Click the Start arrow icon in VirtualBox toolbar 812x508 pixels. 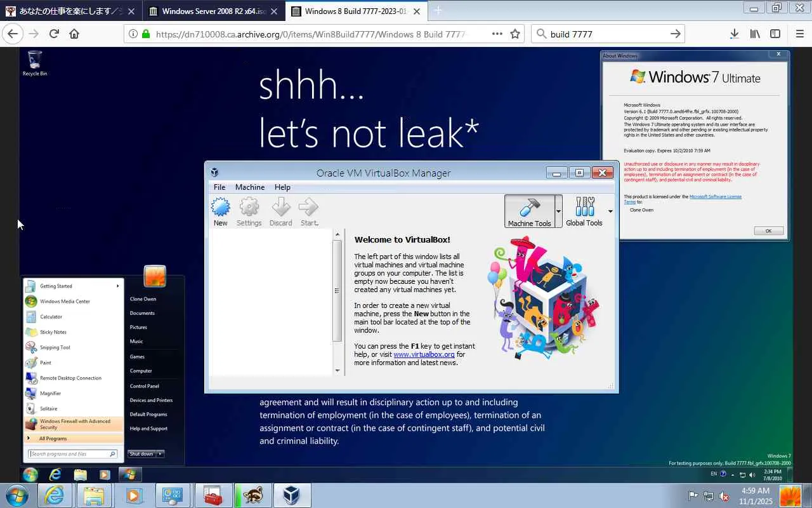click(x=309, y=207)
